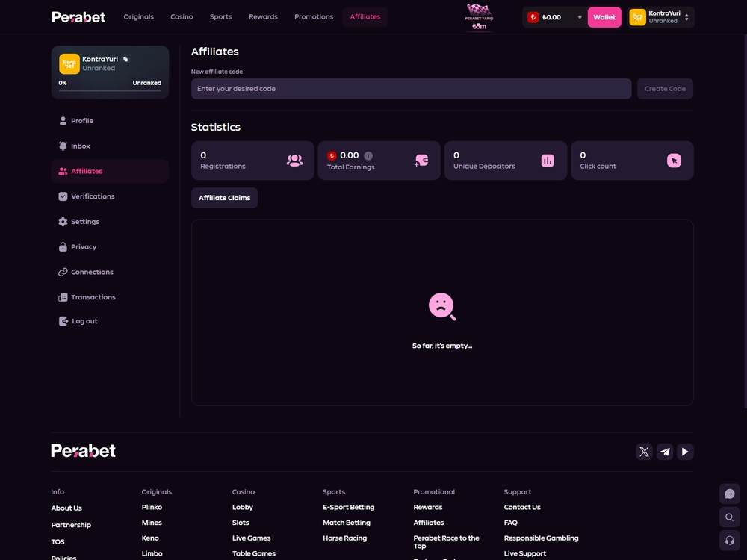Expand the KontraYuri account menu arrows

tap(686, 17)
